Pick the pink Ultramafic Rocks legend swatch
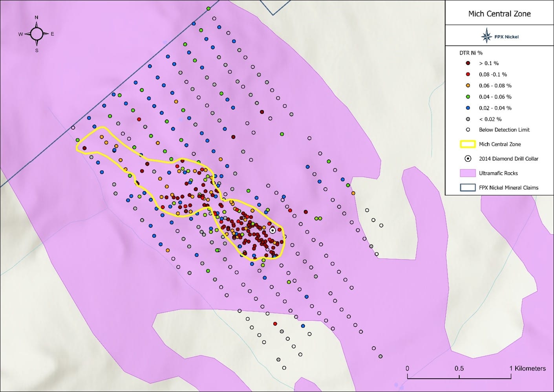Screen dimensions: 554x392 click(x=468, y=173)
